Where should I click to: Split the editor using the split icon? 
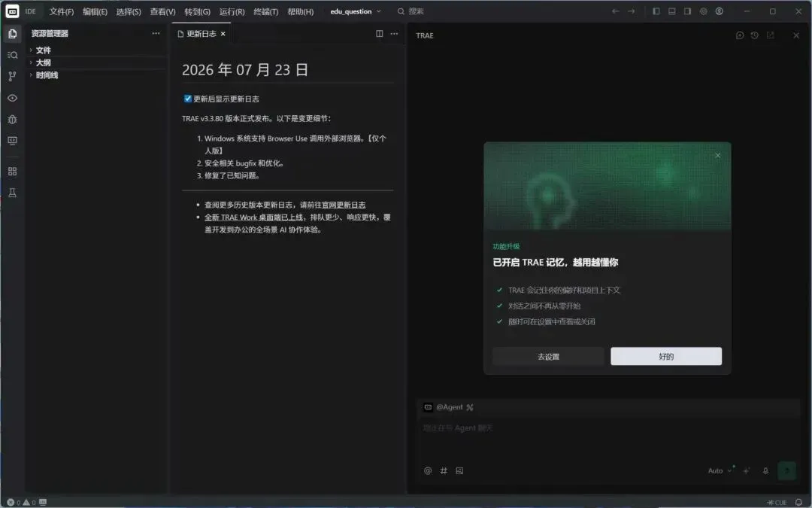click(x=379, y=34)
